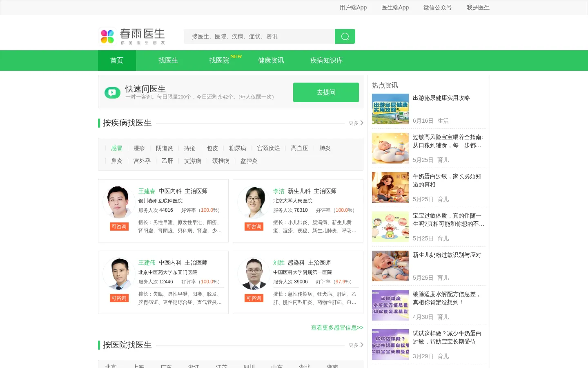
Task: Click doctor name 李洁
Action: [279, 191]
